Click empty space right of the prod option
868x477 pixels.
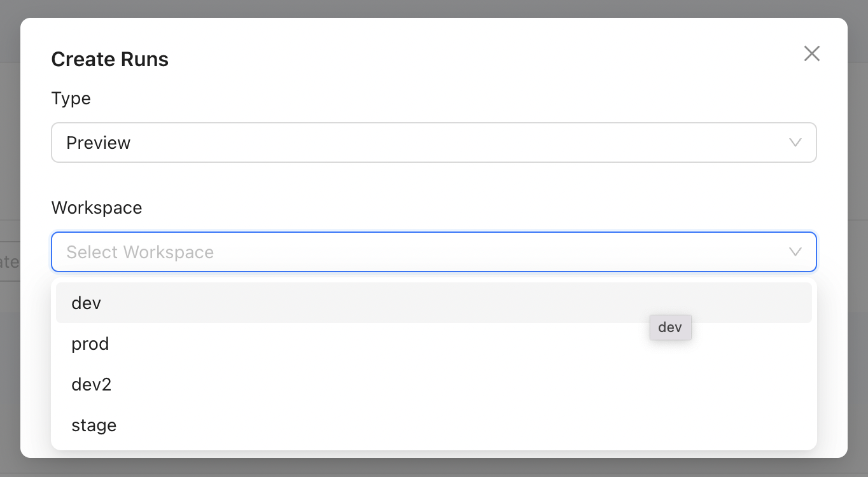[x=445, y=343]
